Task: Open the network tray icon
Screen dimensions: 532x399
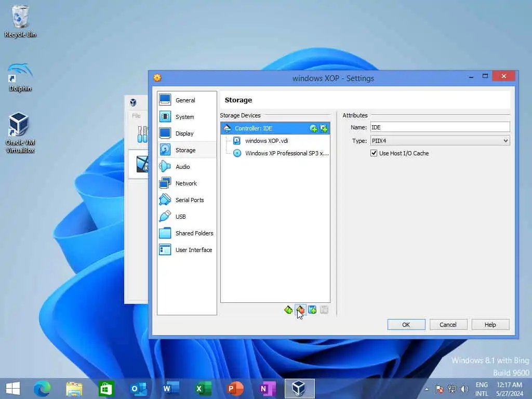Action: pyautogui.click(x=451, y=389)
